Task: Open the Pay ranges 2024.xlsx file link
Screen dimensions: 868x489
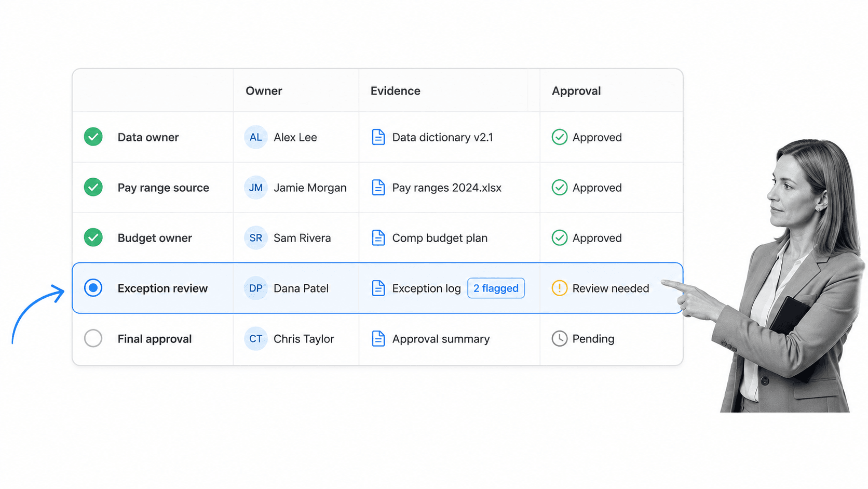Action: (x=447, y=188)
